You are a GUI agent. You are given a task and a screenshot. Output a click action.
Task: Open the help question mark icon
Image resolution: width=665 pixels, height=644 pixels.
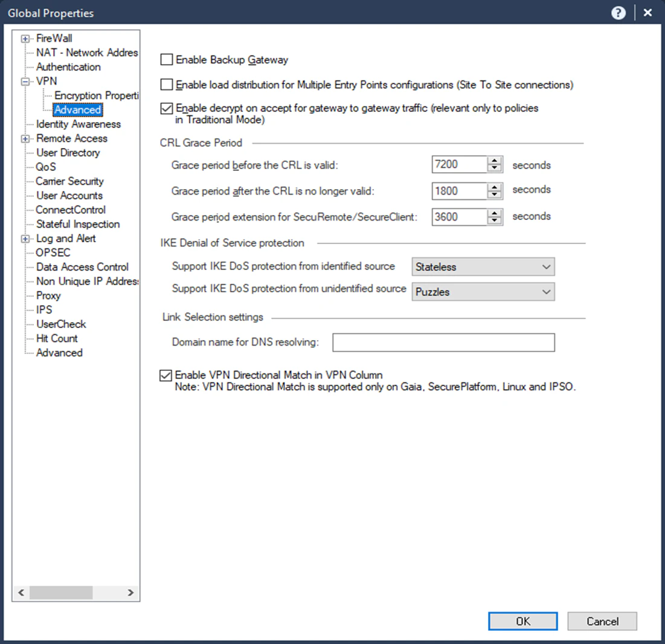[618, 13]
